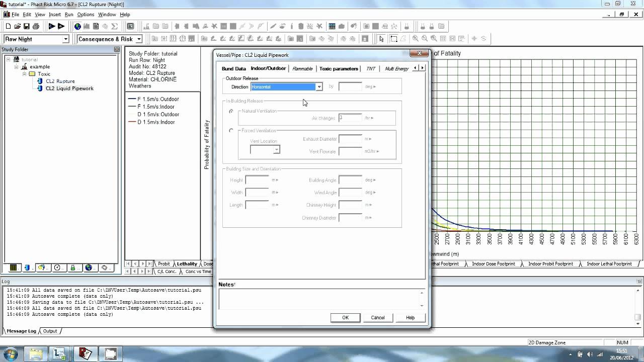Open the Options menu
Screen dimensions: 644x362
[86, 15]
